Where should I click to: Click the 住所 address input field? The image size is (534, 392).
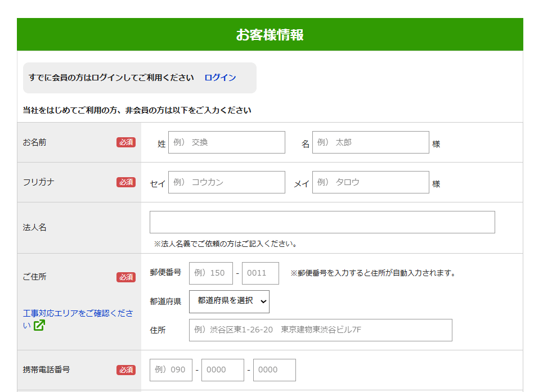tap(320, 330)
